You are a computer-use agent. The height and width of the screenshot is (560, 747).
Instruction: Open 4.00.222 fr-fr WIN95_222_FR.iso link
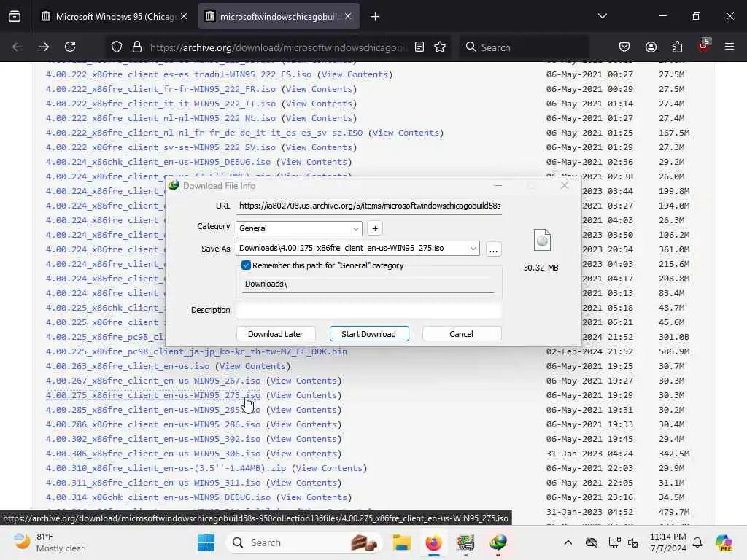[x=160, y=89]
